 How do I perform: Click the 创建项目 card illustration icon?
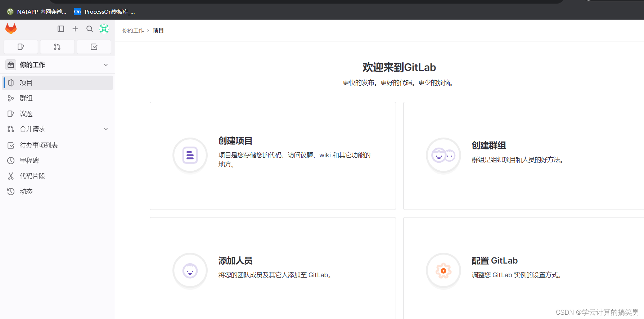point(190,156)
